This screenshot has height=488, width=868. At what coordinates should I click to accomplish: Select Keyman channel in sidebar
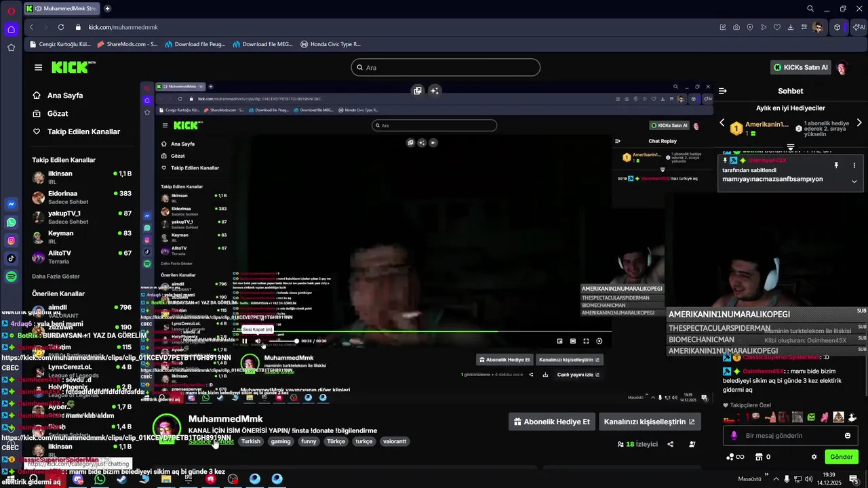coord(81,237)
